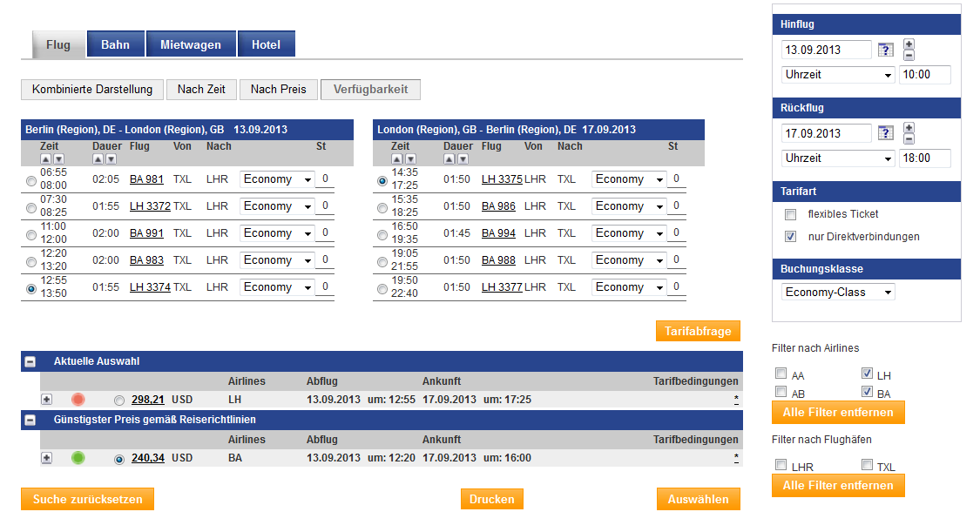
Task: Uncheck the LH airline filter
Action: 867,375
